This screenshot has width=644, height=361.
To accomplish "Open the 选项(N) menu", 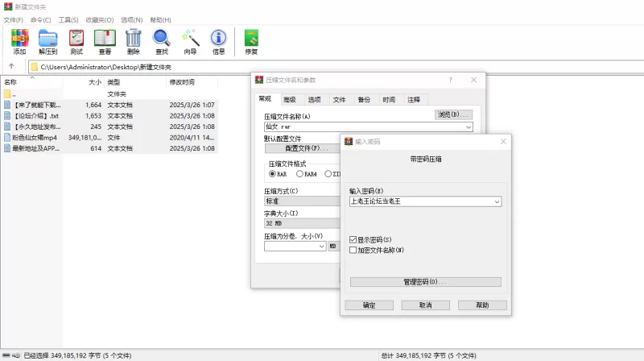I will point(131,19).
